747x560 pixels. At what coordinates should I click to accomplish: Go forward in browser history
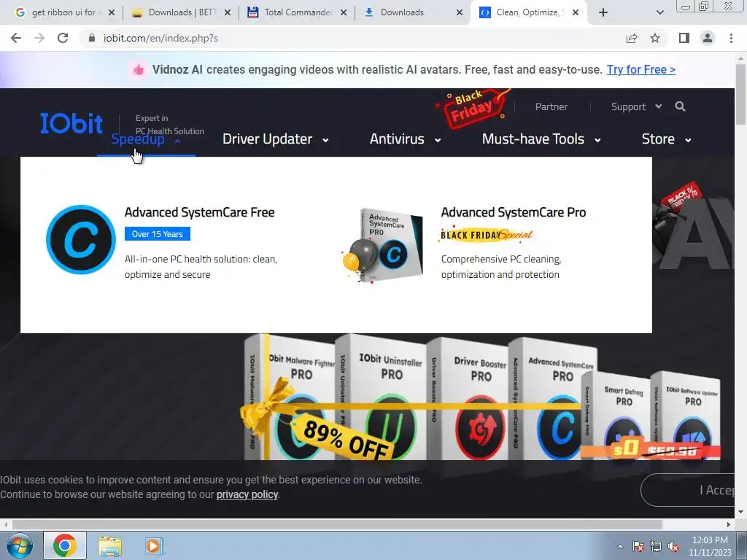(x=39, y=38)
